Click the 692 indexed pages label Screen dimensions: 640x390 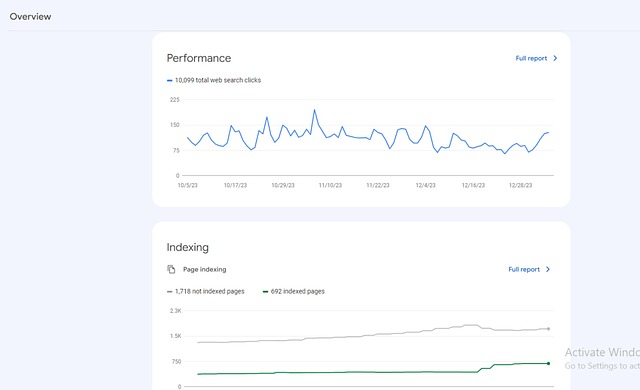point(298,291)
